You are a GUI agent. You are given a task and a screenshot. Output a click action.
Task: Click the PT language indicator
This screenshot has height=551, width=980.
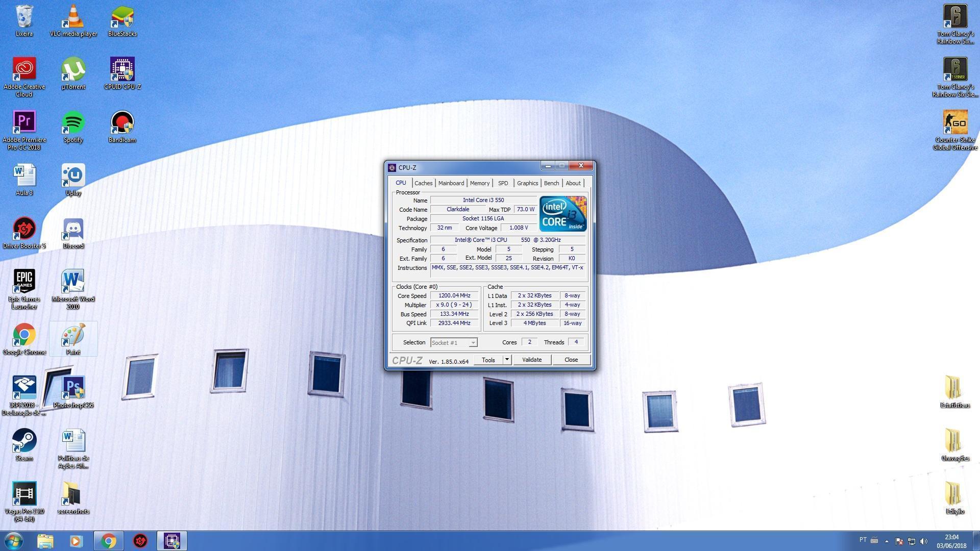pos(863,540)
